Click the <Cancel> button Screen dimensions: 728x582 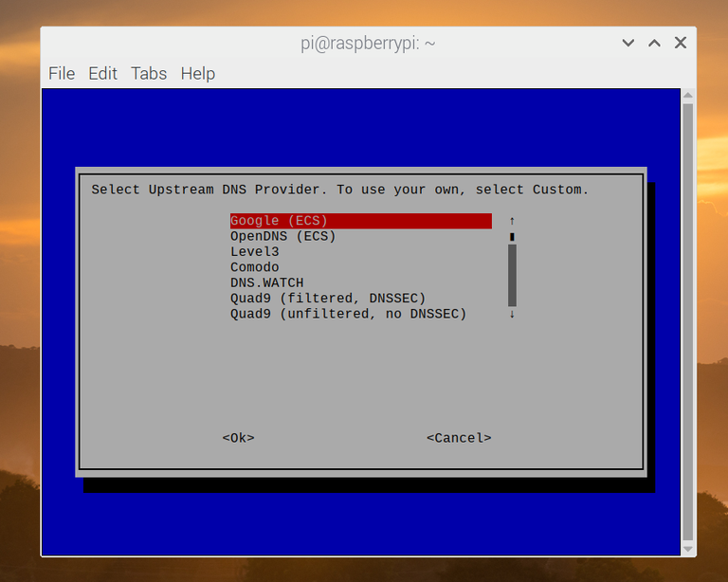(459, 438)
